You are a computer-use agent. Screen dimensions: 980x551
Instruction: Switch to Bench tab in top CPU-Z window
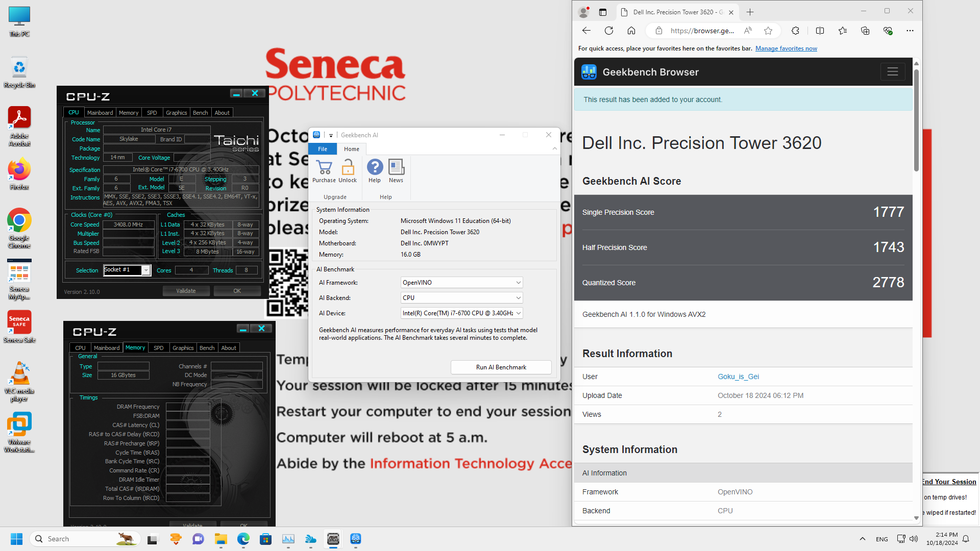[200, 113]
